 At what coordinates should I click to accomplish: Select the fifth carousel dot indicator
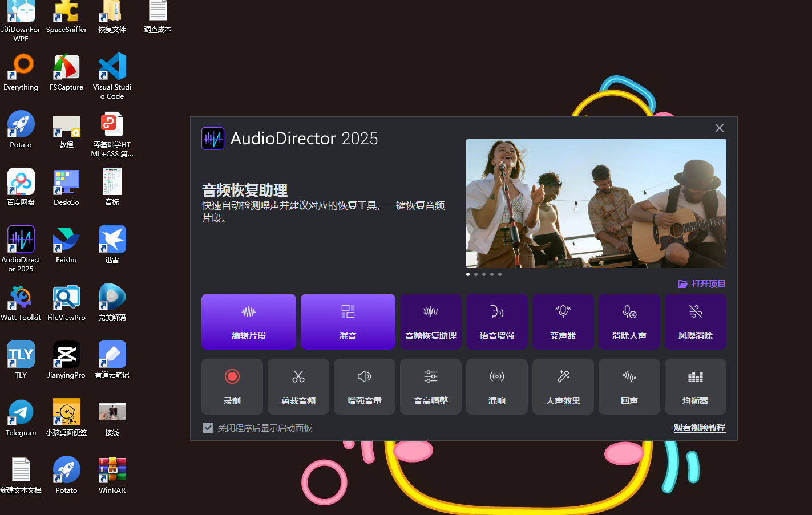500,274
